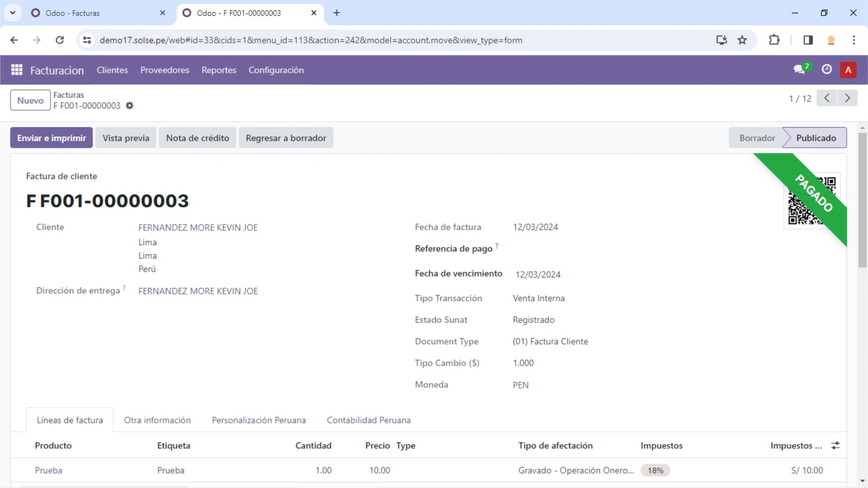Open customer FERNANDEZ MORE KEVIN JOE link
This screenshot has height=488, width=868.
coord(198,227)
